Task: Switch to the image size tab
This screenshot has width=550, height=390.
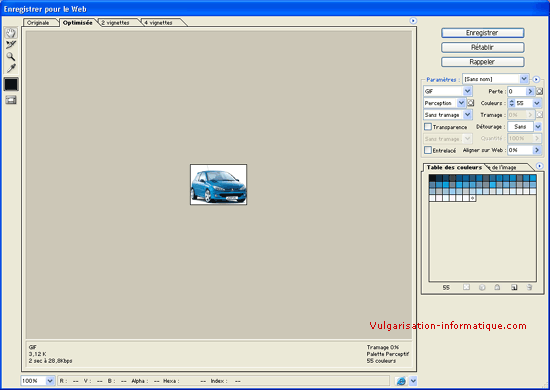Action: tap(504, 168)
